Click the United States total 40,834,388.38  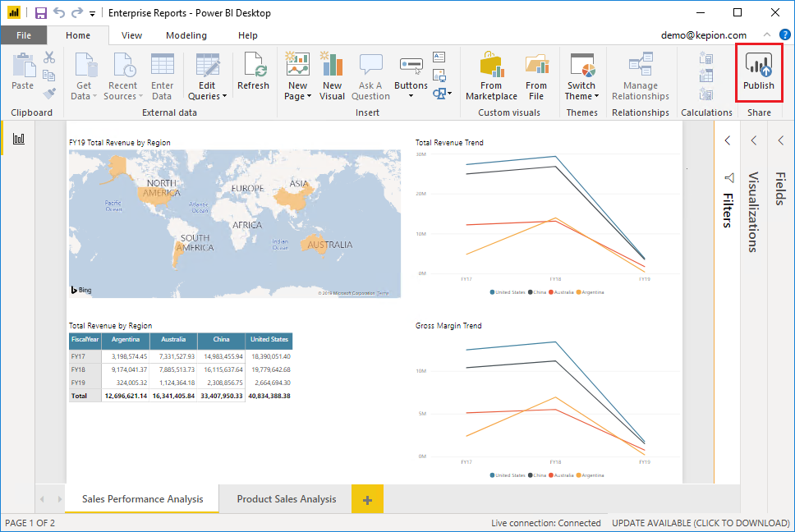(x=269, y=396)
